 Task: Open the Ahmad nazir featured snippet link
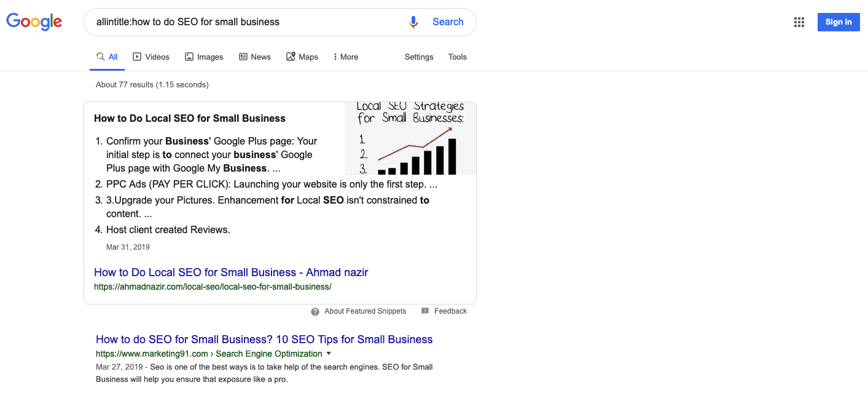click(x=230, y=272)
